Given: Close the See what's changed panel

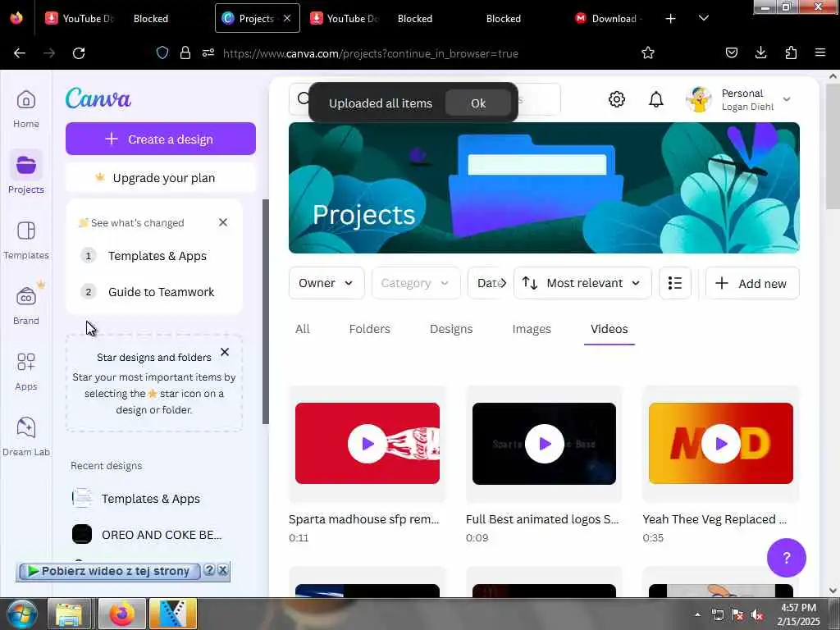Looking at the screenshot, I should [223, 222].
